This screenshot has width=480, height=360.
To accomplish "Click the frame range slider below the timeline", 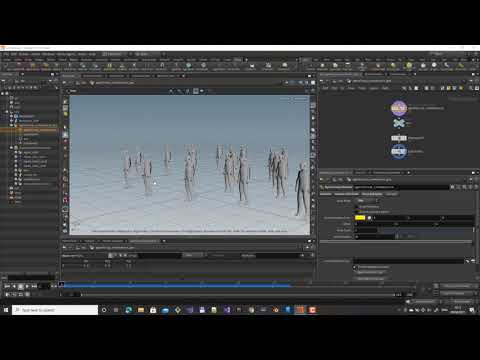I will point(238,295).
